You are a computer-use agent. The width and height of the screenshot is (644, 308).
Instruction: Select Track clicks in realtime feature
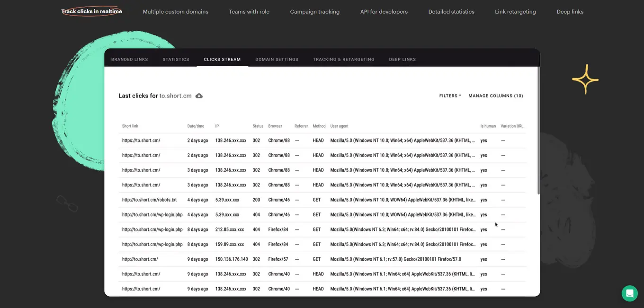click(91, 11)
